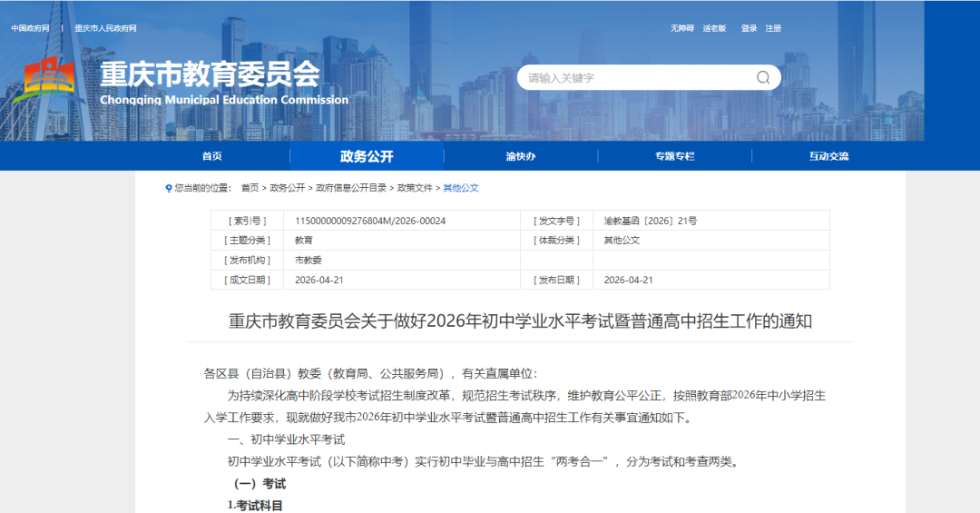Click the 注册 register link
980x513 pixels.
[x=773, y=28]
